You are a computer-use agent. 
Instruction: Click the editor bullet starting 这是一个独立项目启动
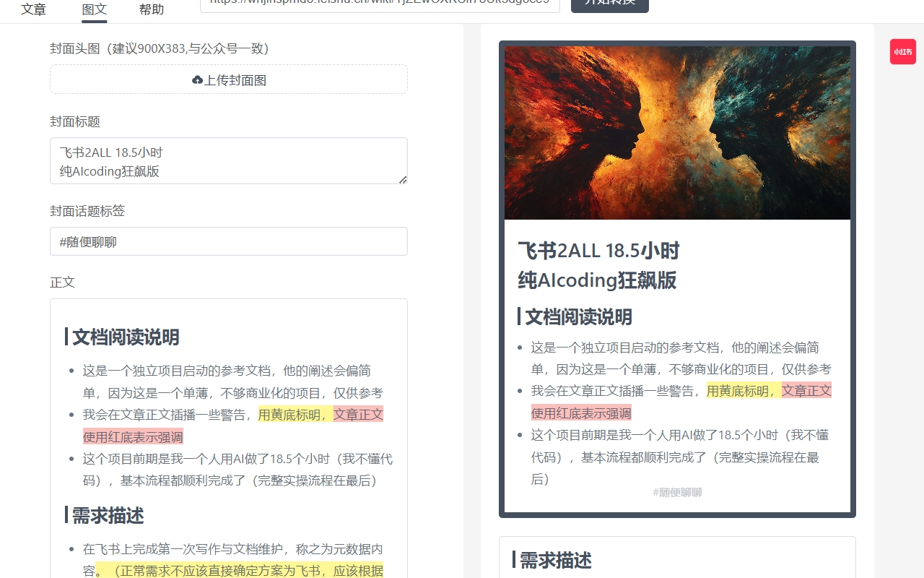point(232,381)
